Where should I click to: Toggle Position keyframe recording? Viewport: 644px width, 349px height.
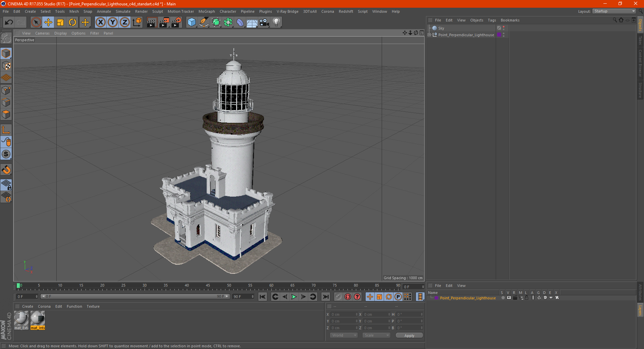(370, 297)
